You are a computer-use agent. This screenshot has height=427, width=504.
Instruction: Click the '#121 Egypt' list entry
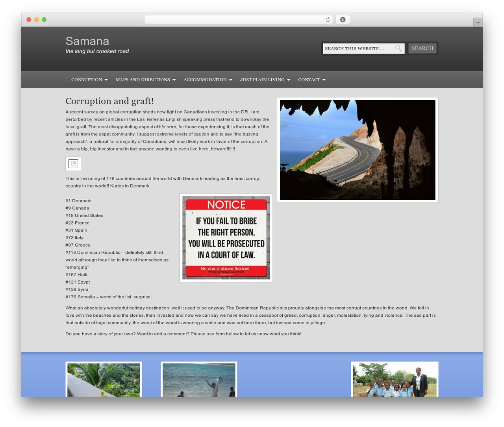78,282
